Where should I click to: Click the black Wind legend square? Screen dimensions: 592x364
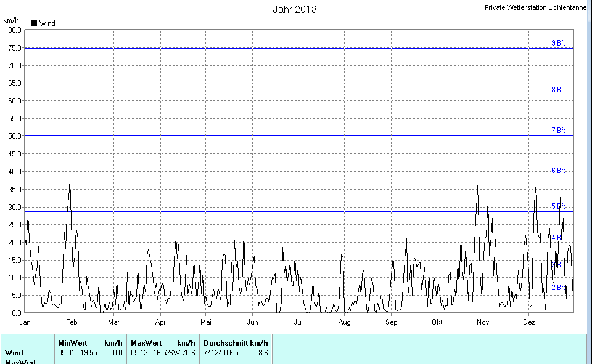[x=34, y=23]
